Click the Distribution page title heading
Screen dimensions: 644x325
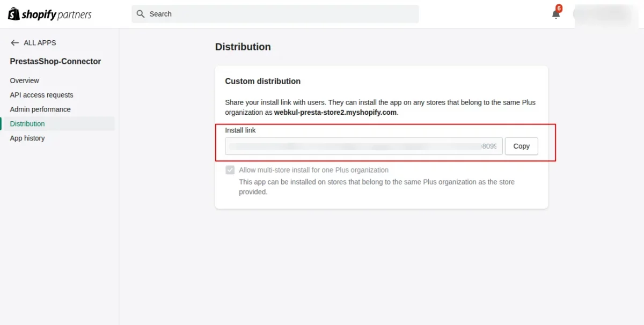pyautogui.click(x=243, y=47)
